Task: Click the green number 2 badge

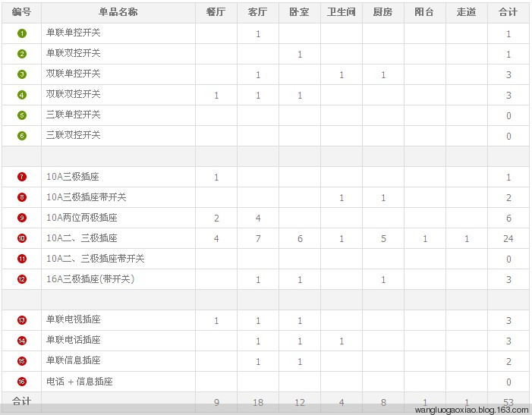Action: coord(22,54)
